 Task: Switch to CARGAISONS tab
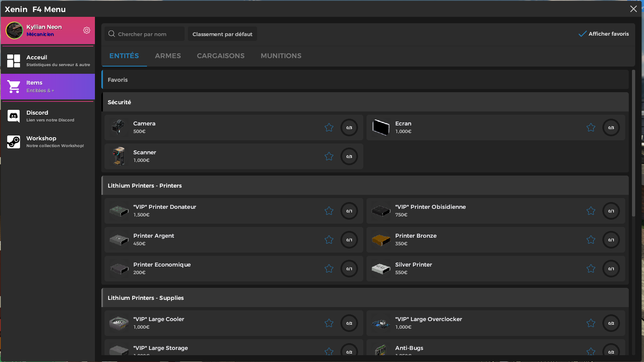coord(221,56)
